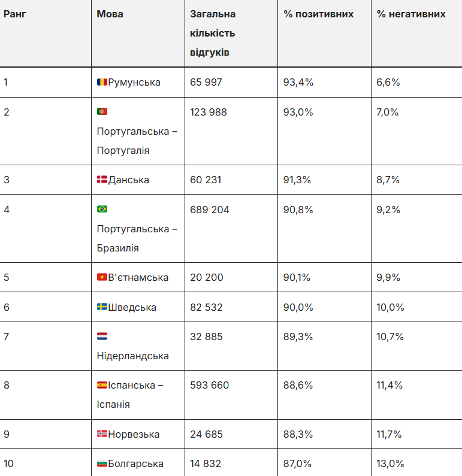Screen dimensions: 462x476
Task: Click the "% позитивних" column header
Action: pos(318,14)
